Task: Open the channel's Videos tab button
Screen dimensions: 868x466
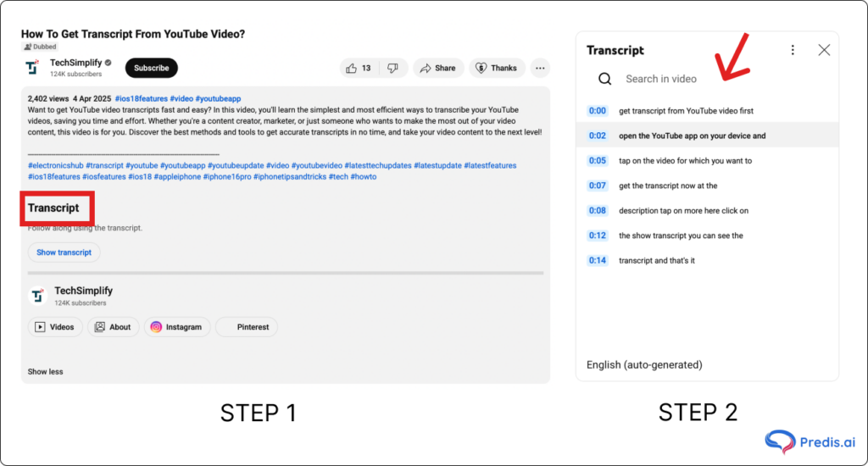Action: click(54, 327)
